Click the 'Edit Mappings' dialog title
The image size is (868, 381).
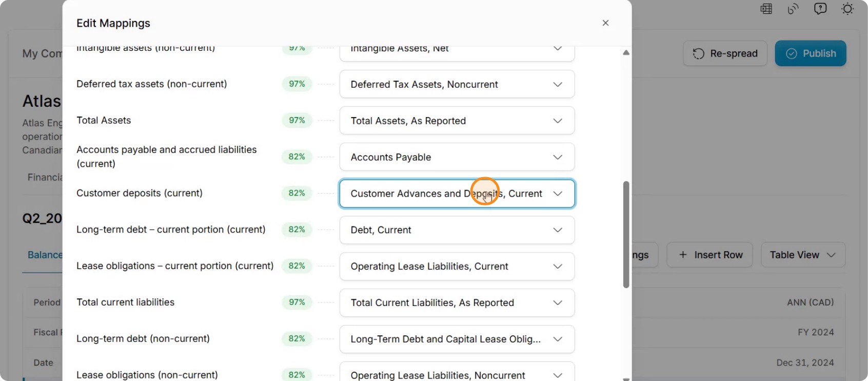coord(113,23)
